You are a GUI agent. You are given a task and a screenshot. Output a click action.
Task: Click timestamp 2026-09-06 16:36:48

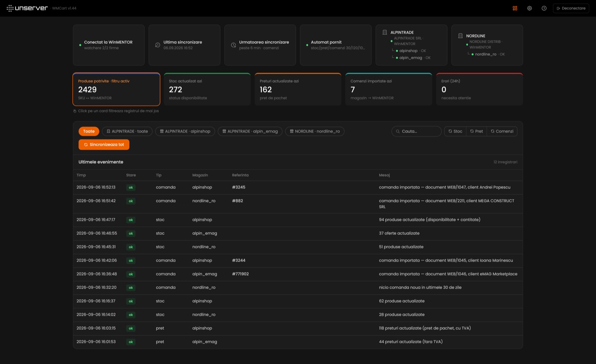[97, 274]
